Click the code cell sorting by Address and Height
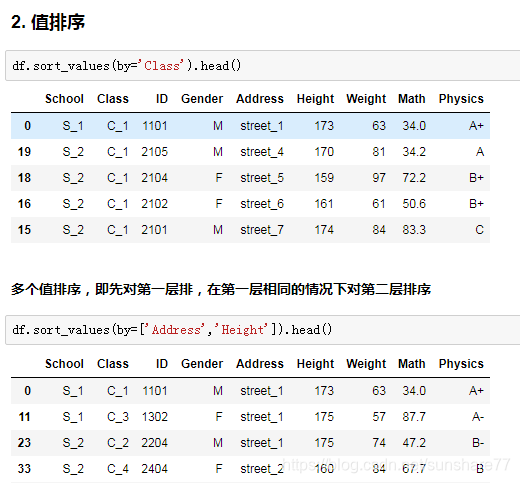 tap(263, 330)
